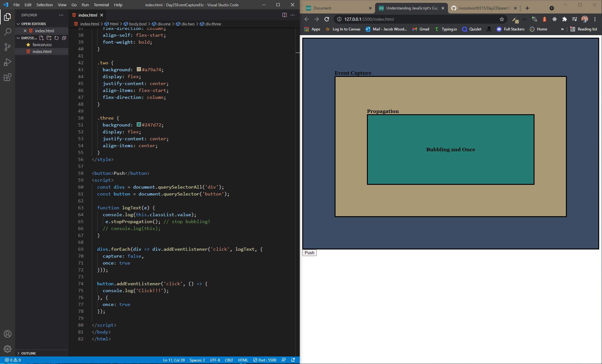The width and height of the screenshot is (602, 364).
Task: Bookmark this page with star icon
Action: [x=502, y=19]
